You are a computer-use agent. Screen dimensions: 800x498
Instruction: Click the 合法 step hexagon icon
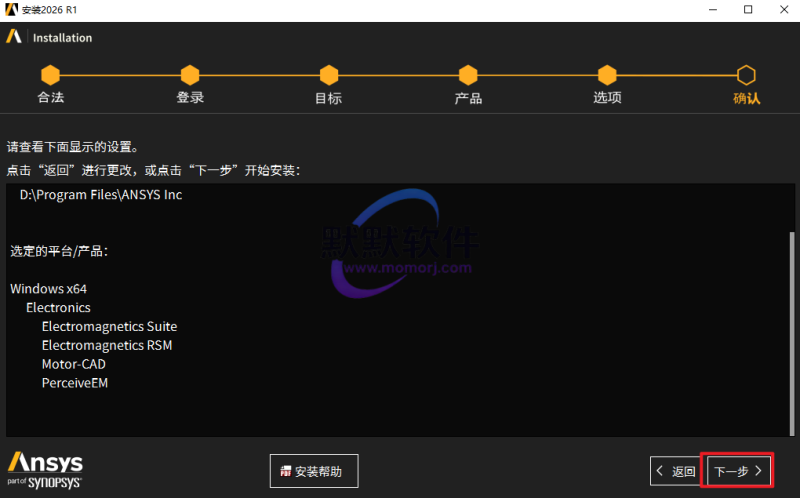pos(50,76)
